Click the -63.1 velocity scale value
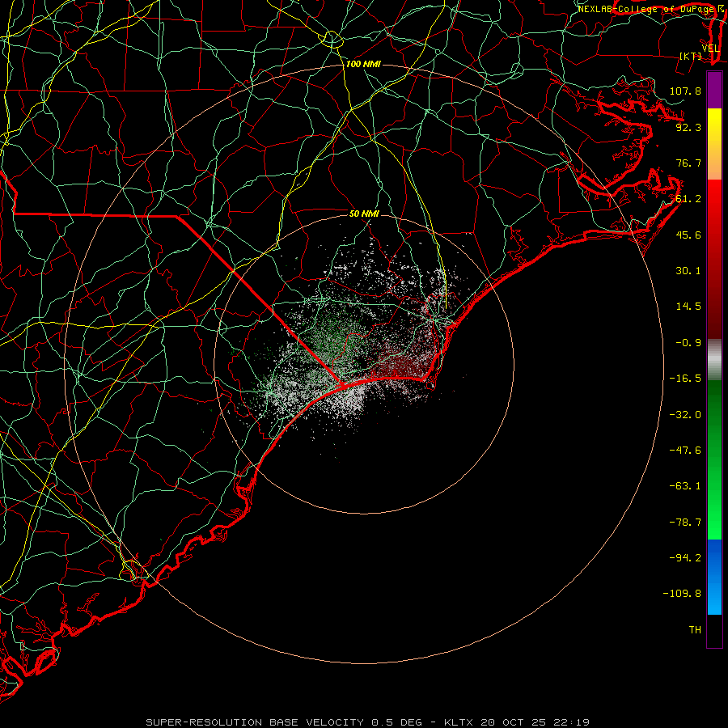This screenshot has width=728, height=728. click(685, 486)
